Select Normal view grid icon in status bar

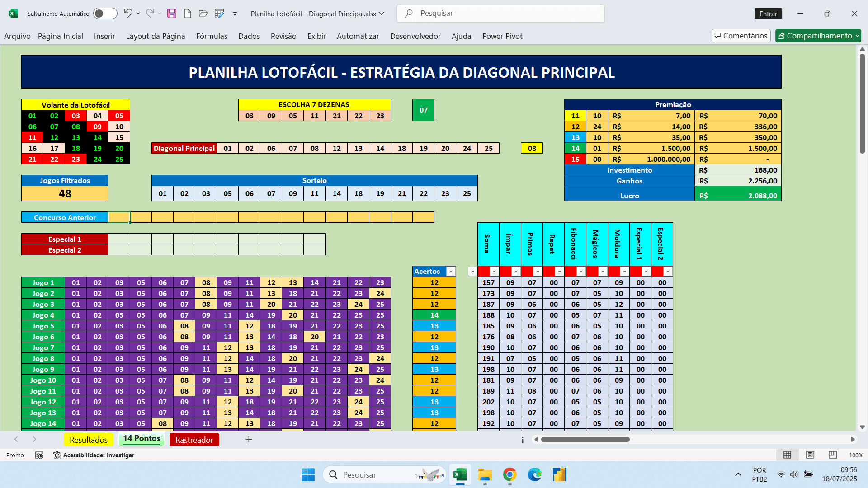[787, 455]
